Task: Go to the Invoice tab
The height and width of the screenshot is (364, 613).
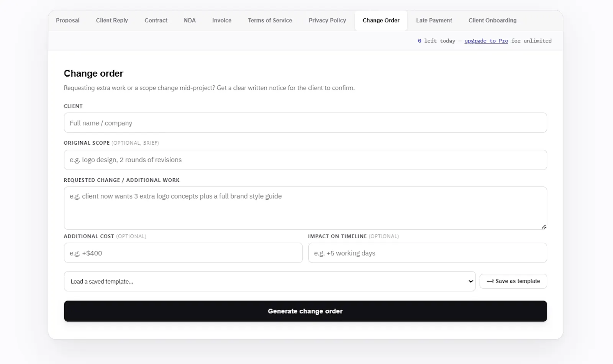Action: coord(222,20)
